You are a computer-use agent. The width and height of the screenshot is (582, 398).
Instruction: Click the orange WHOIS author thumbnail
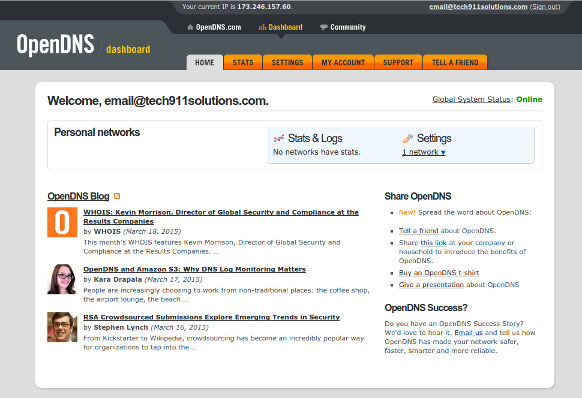(62, 222)
